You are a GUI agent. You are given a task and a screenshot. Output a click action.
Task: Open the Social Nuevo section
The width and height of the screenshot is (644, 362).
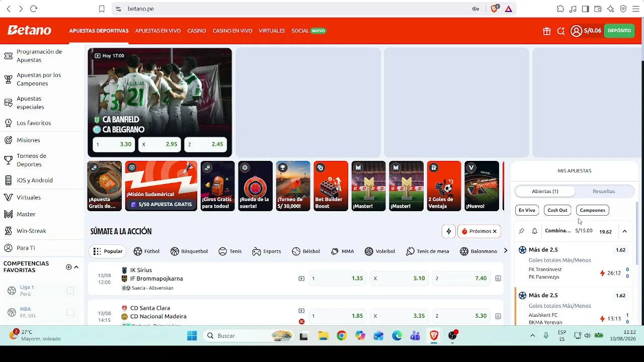pos(309,31)
